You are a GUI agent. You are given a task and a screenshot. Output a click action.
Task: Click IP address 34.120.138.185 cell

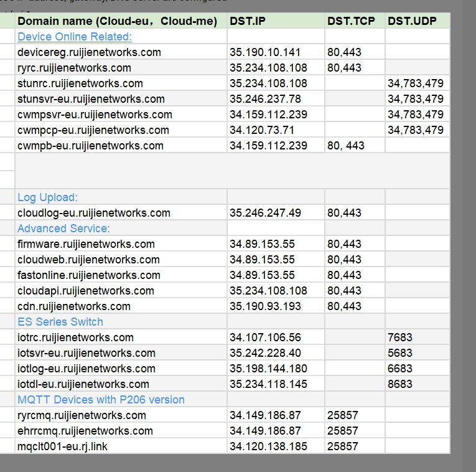pyautogui.click(x=268, y=446)
